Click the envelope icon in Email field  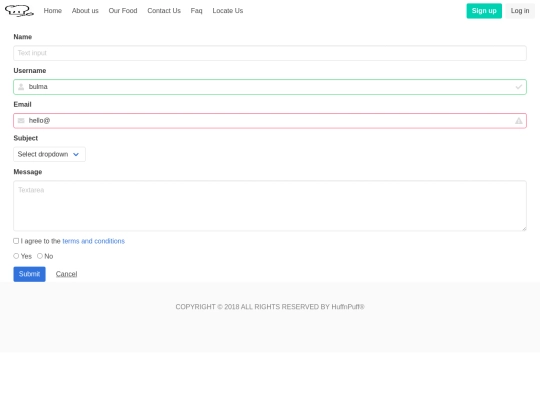21,121
